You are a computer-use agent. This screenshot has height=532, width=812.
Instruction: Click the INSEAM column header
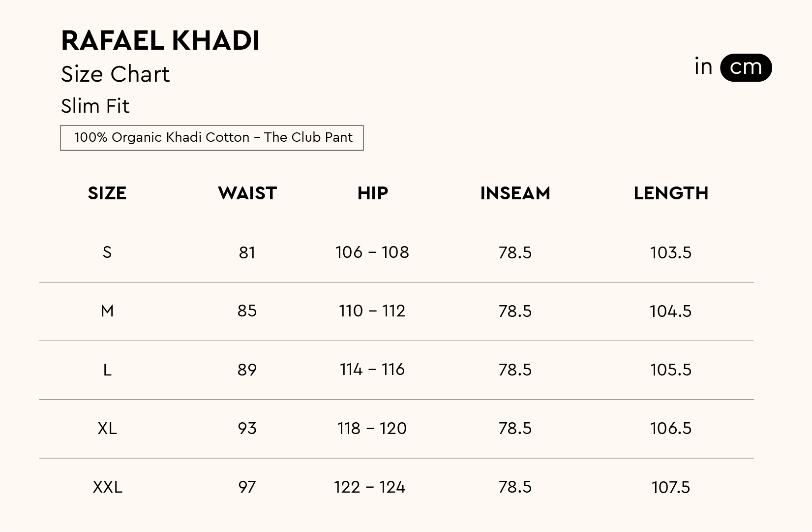pyautogui.click(x=515, y=193)
